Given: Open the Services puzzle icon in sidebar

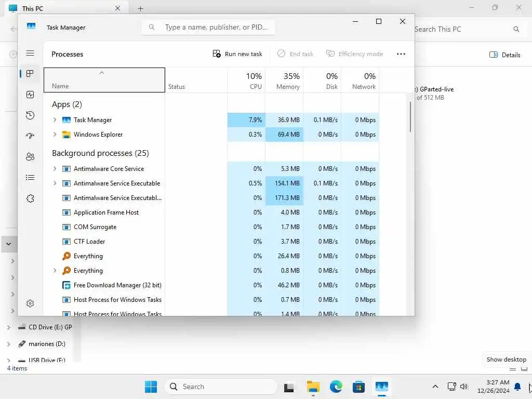Looking at the screenshot, I should tap(30, 198).
